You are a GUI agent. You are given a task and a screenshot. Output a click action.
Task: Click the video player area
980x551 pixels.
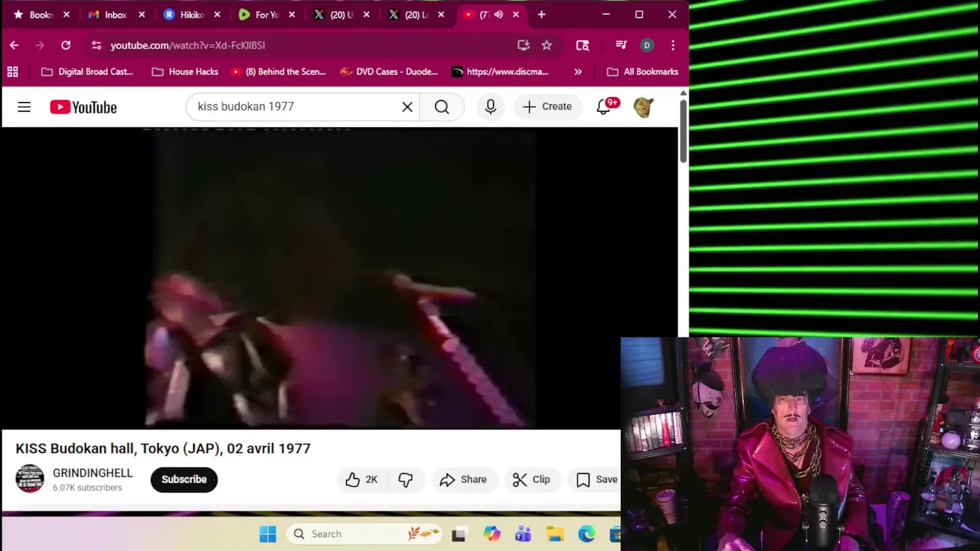[x=339, y=278]
